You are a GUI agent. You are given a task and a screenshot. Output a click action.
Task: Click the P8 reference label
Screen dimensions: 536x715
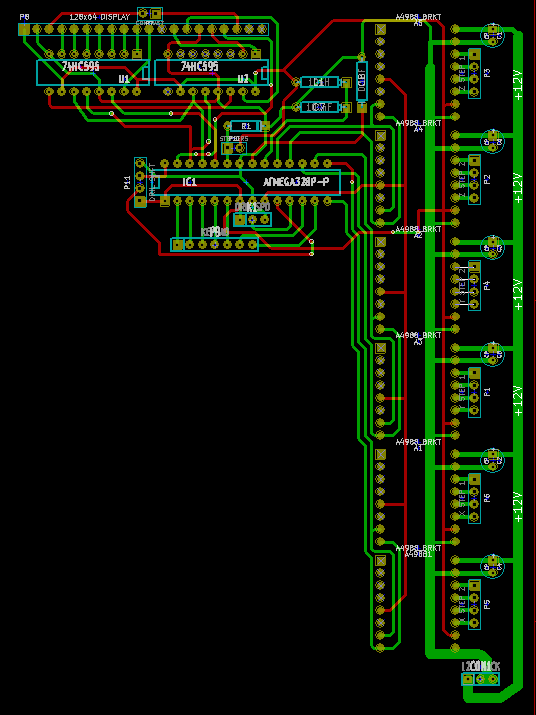click(24, 17)
